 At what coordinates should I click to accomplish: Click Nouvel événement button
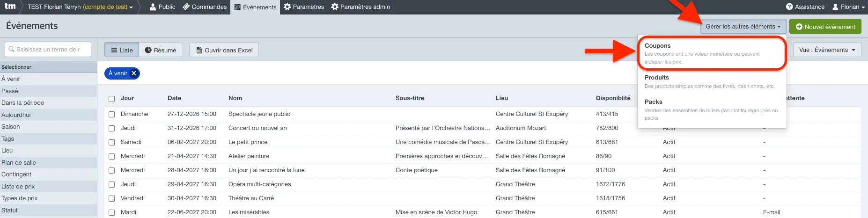(825, 27)
